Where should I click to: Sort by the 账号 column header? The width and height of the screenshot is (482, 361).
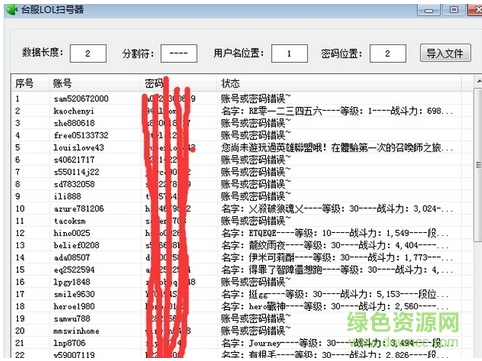pyautogui.click(x=95, y=83)
